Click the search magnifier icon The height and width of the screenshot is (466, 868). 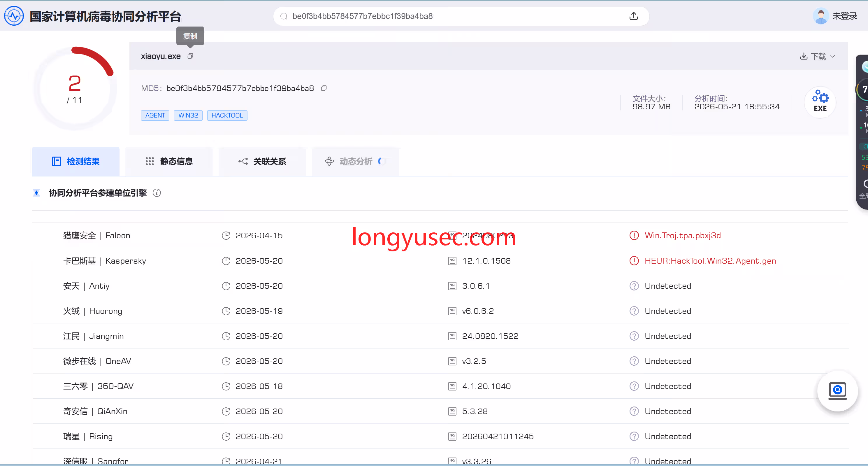click(284, 16)
